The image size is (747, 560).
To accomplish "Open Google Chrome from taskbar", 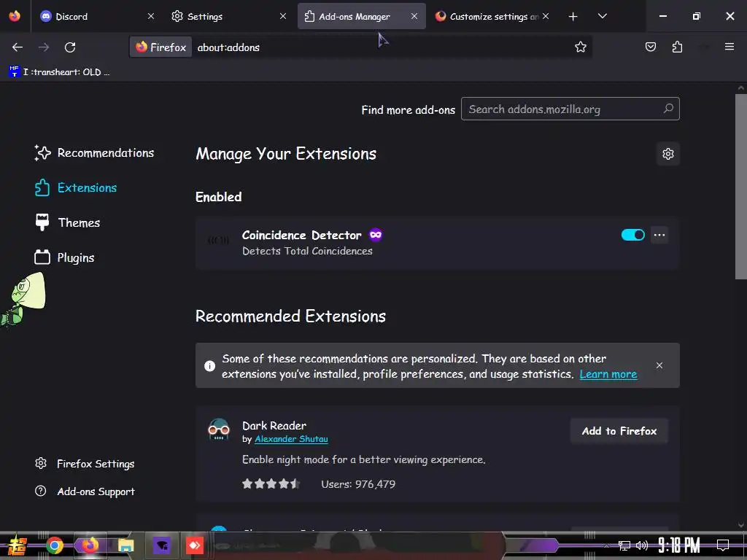I will [x=54, y=545].
